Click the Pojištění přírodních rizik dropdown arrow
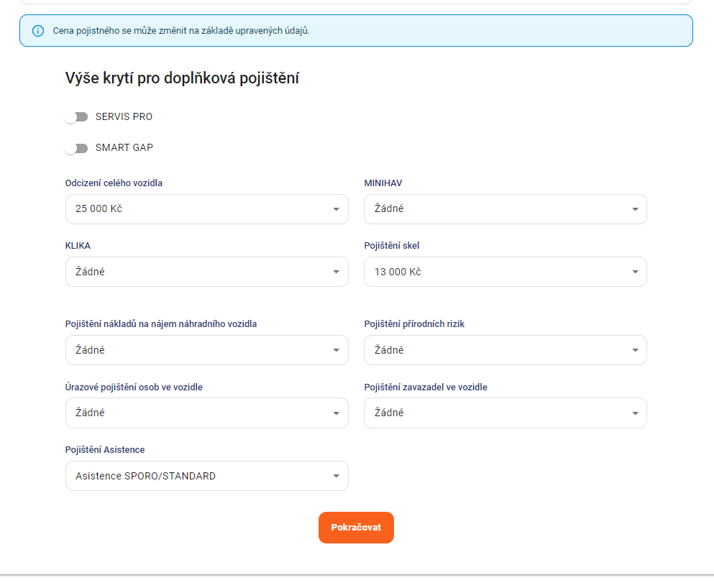This screenshot has height=588, width=714. [635, 350]
